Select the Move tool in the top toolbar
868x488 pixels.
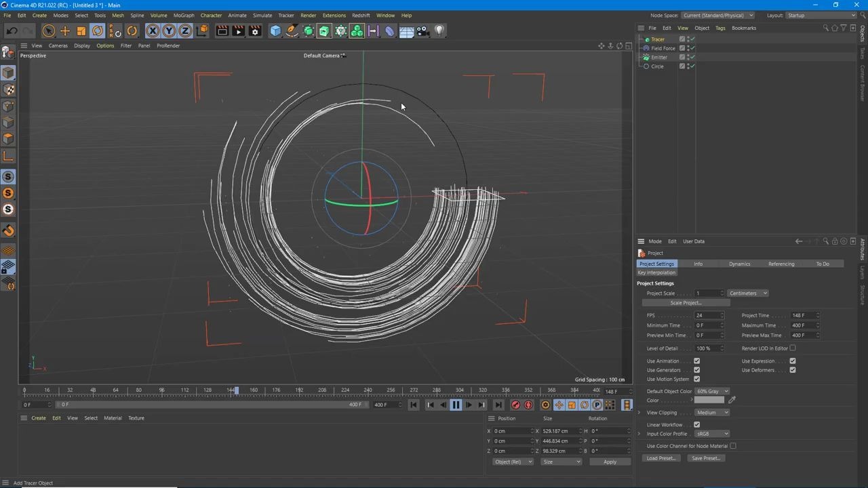point(65,31)
